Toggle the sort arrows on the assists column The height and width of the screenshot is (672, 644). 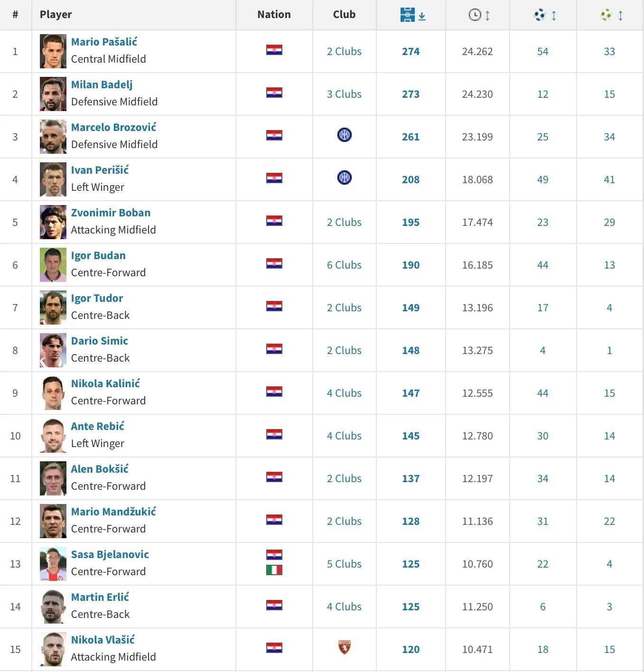coord(620,15)
